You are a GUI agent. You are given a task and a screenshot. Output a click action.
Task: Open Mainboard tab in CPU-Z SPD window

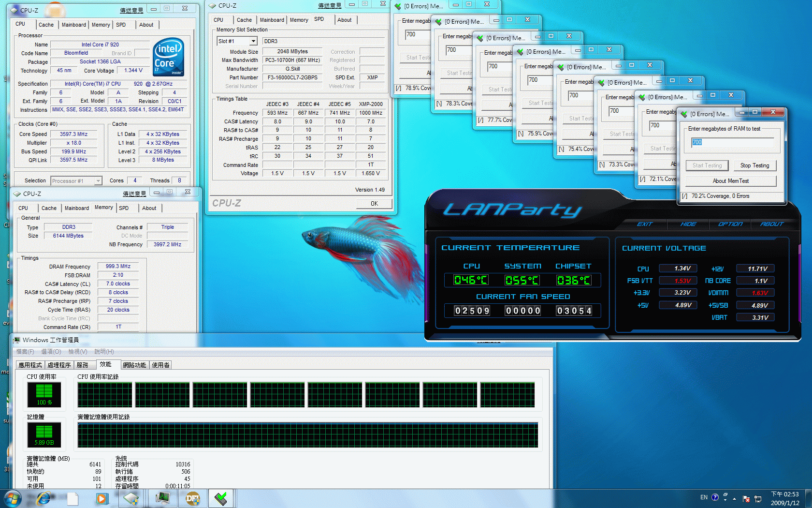pos(272,20)
